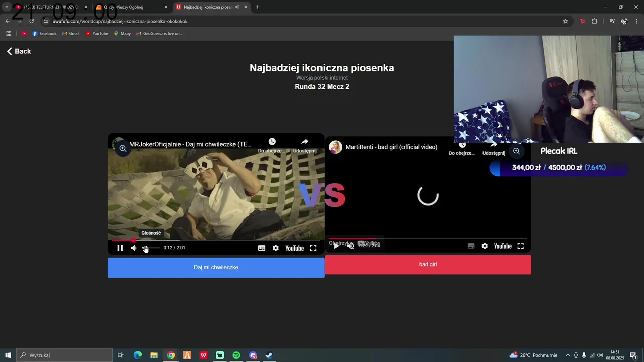Toggle subtitles on the left video
Image resolution: width=644 pixels, height=362 pixels.
pyautogui.click(x=262, y=248)
